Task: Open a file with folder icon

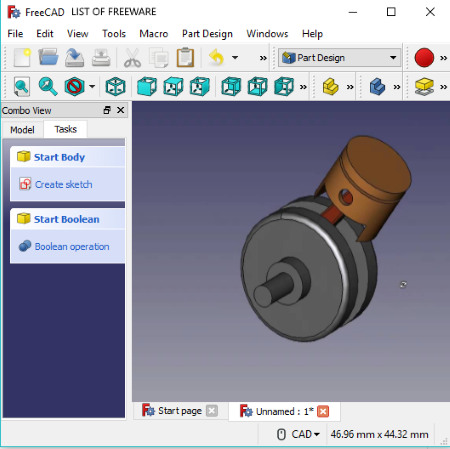Action: click(x=48, y=58)
